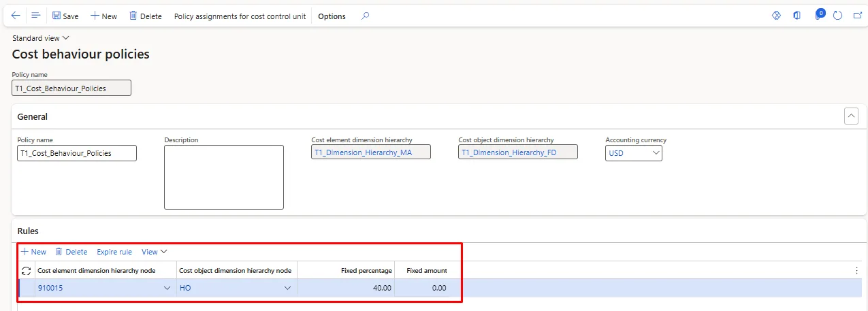Viewport: 868px width, 311px height.
Task: Click the search magnifier icon in toolbar
Action: [366, 16]
